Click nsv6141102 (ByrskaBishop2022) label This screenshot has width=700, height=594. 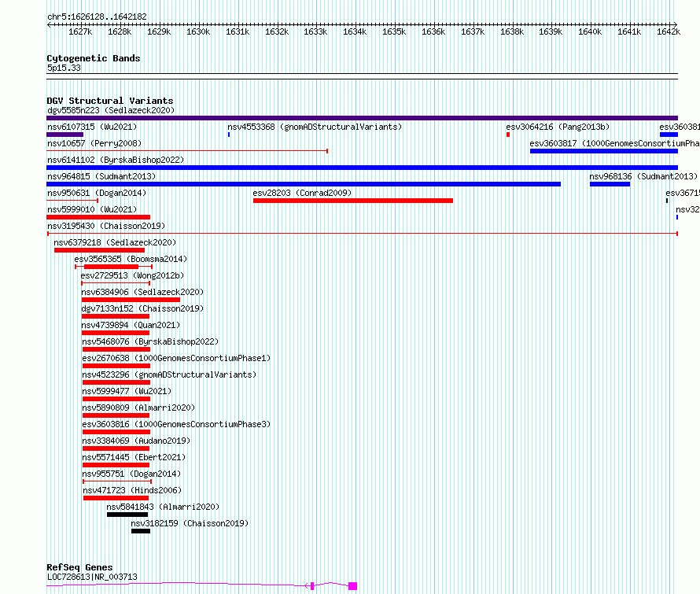coord(116,160)
